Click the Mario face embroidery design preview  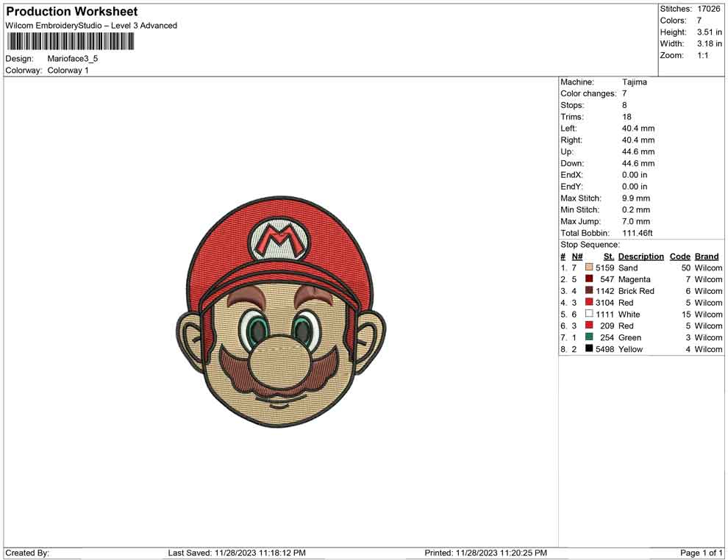[282, 312]
